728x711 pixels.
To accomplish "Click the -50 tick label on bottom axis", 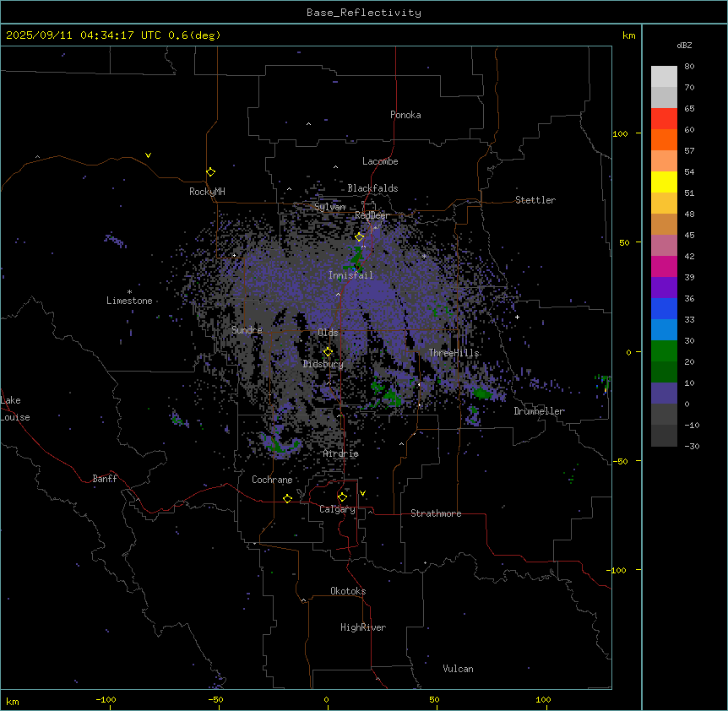I will (215, 699).
